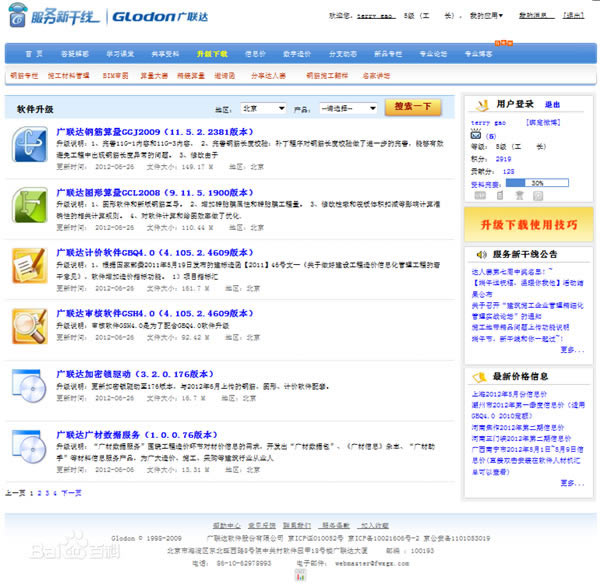Click the disc icon beside 广联达广材数据服务
600x588 pixels.
tap(29, 446)
